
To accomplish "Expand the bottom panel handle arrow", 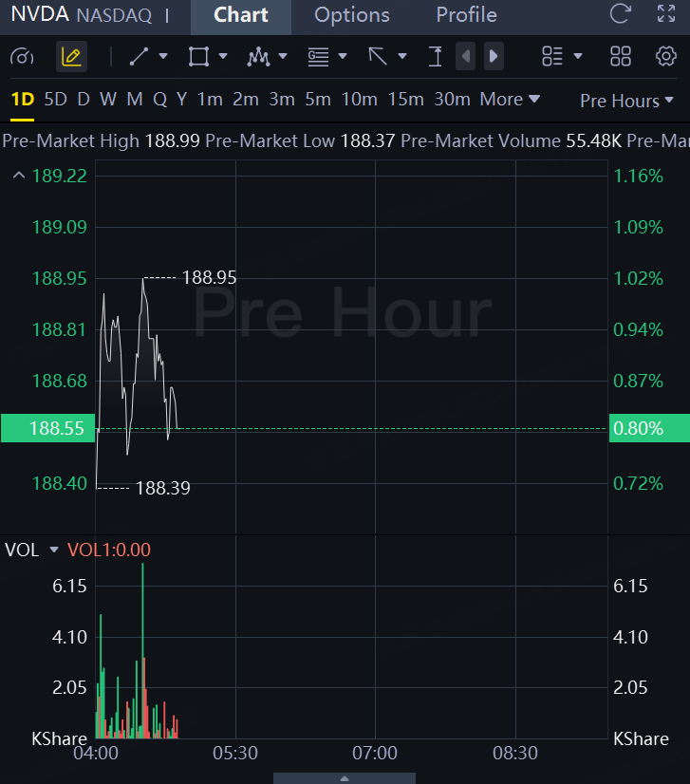I will pyautogui.click(x=345, y=778).
